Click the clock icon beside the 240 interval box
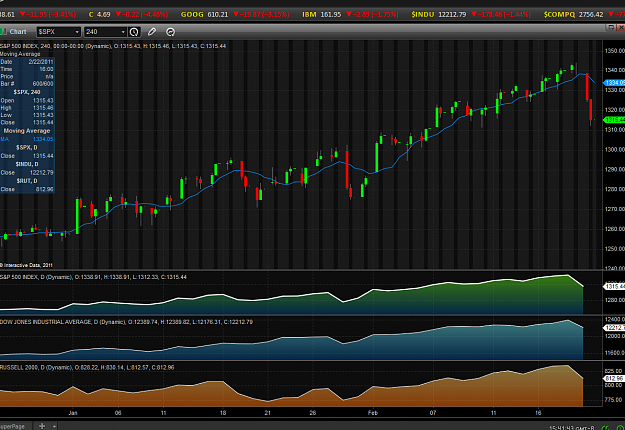This screenshot has width=625, height=430. (134, 32)
